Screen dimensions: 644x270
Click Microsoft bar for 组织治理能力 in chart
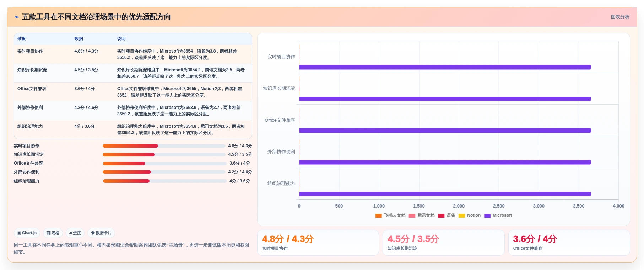click(x=445, y=194)
